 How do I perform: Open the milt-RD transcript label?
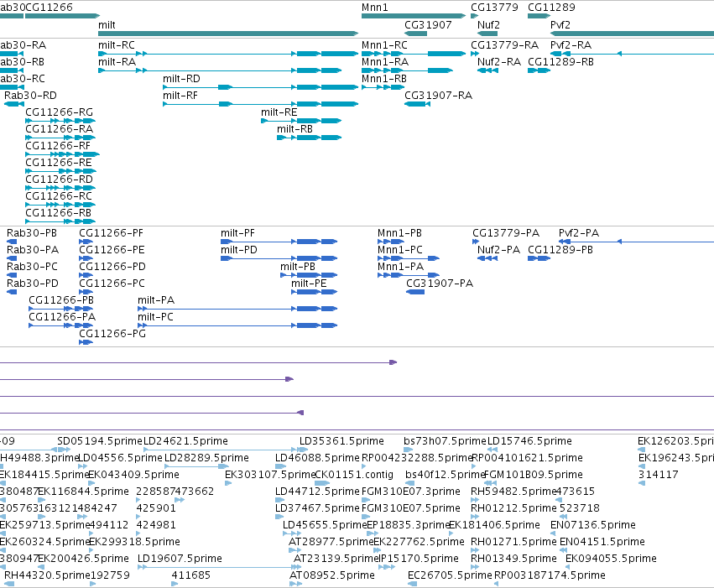(x=181, y=79)
